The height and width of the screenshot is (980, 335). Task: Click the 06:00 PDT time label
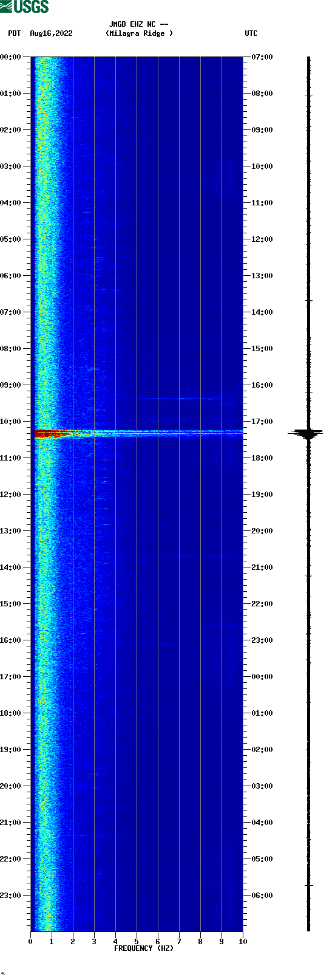tap(10, 276)
